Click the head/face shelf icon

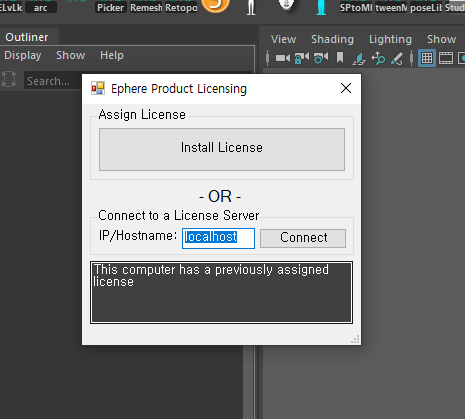click(x=286, y=5)
